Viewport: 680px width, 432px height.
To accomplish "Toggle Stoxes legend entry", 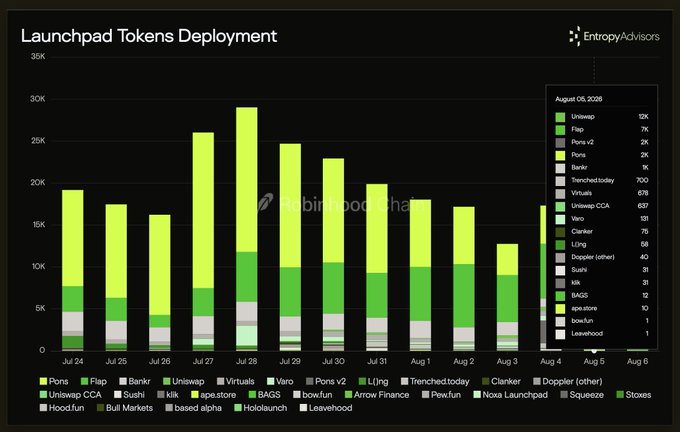I will click(634, 395).
